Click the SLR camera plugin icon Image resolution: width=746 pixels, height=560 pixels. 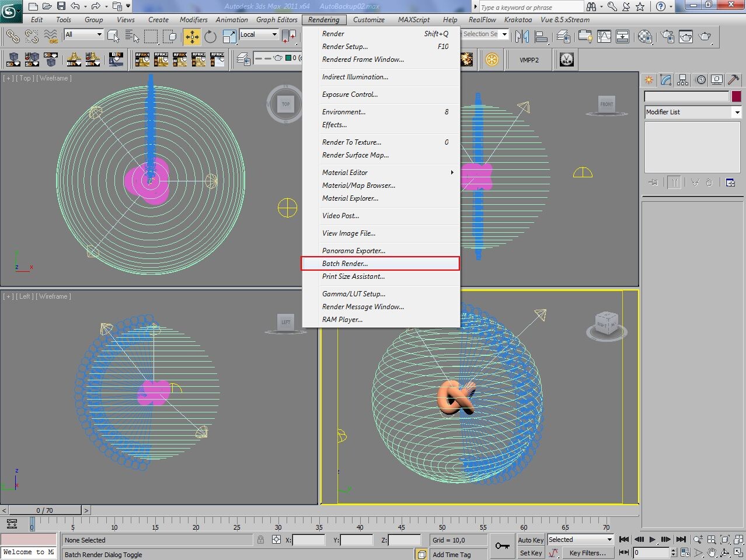566,60
